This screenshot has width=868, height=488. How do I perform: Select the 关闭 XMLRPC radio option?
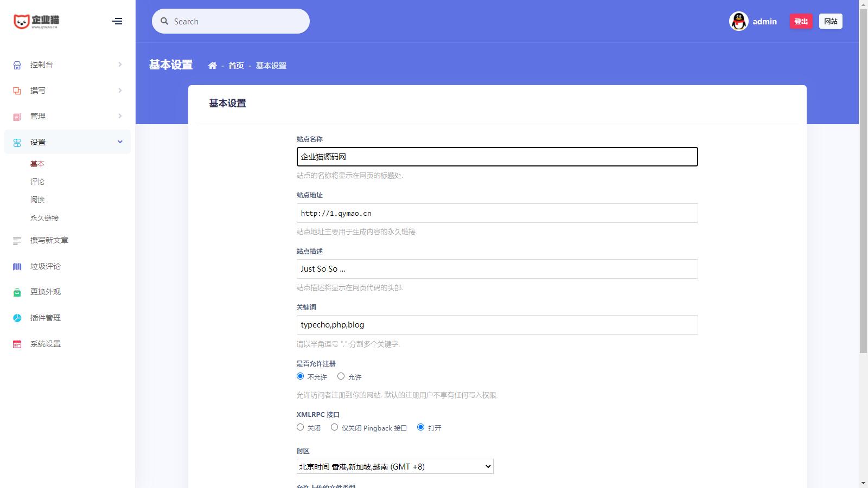[300, 427]
